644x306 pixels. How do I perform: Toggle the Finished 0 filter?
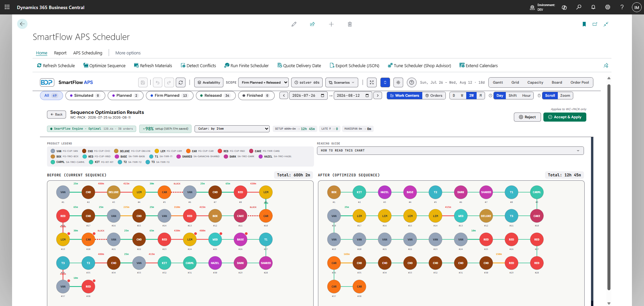click(x=256, y=95)
